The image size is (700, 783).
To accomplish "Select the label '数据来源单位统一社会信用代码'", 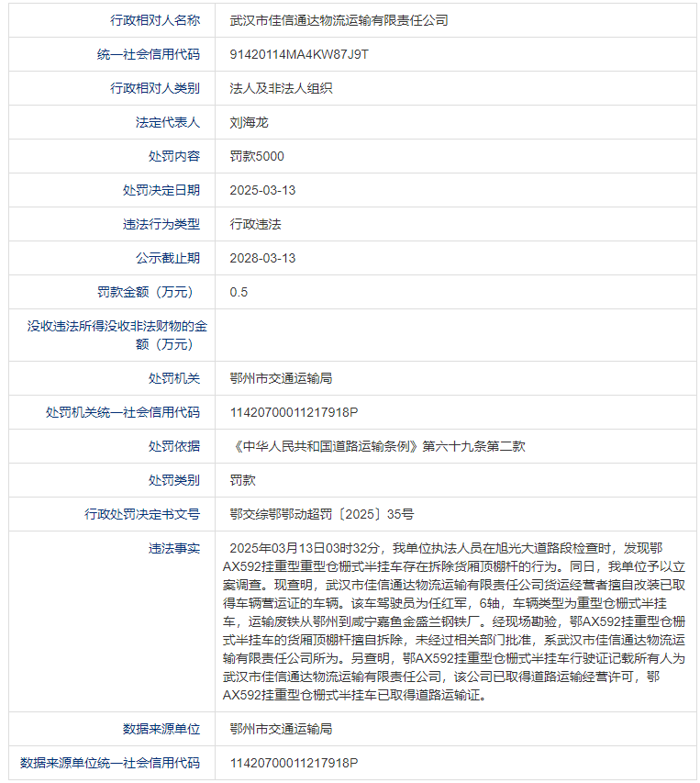I will click(x=110, y=763).
